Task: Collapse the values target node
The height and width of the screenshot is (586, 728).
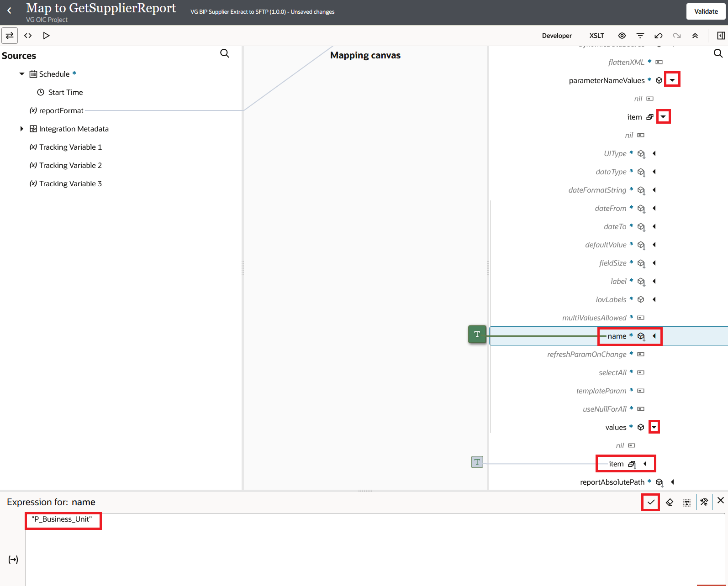Action: pos(654,427)
